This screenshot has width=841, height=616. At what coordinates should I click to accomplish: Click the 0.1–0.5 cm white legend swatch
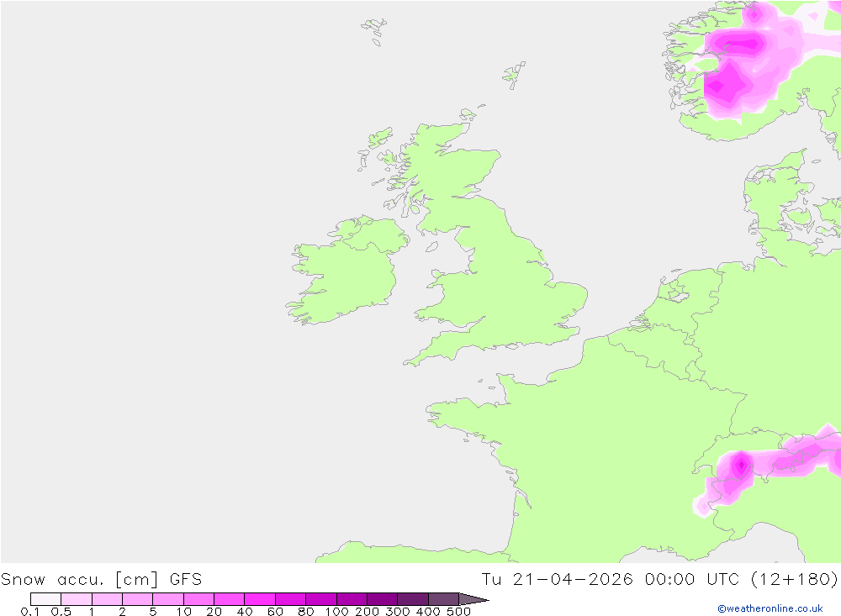point(45,599)
